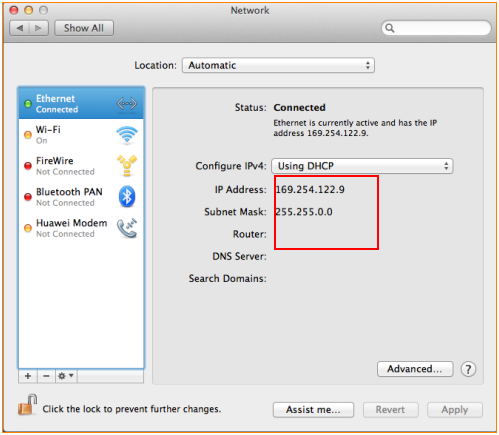Go back with the left arrow button

(x=20, y=28)
